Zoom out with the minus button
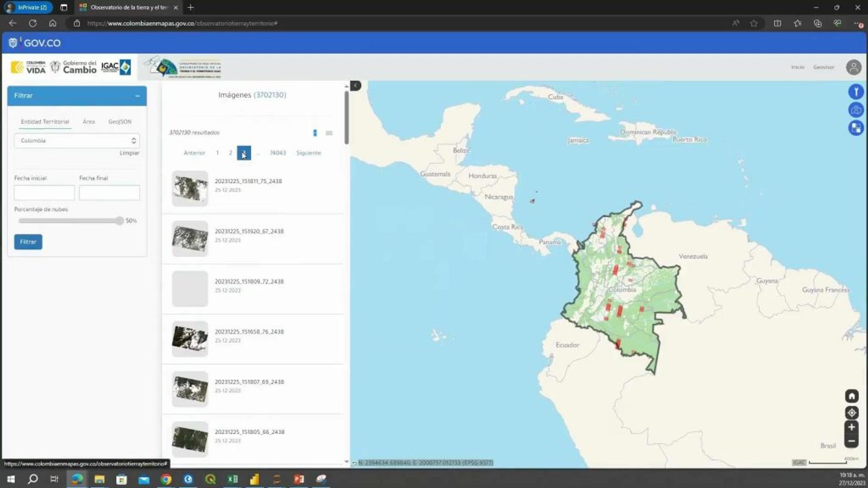868x488 pixels. [x=851, y=441]
